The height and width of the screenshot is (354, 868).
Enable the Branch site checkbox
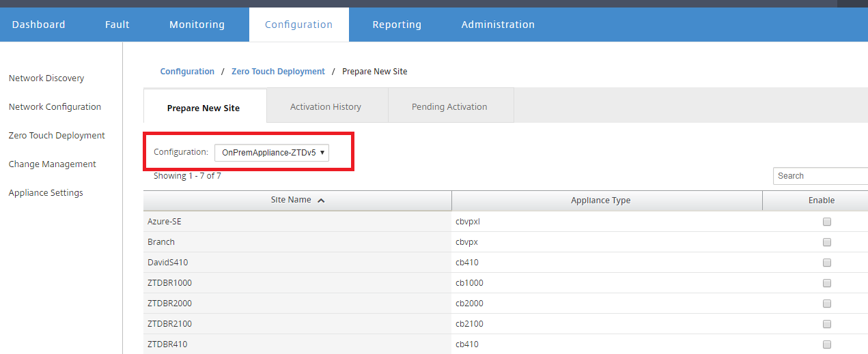[827, 242]
